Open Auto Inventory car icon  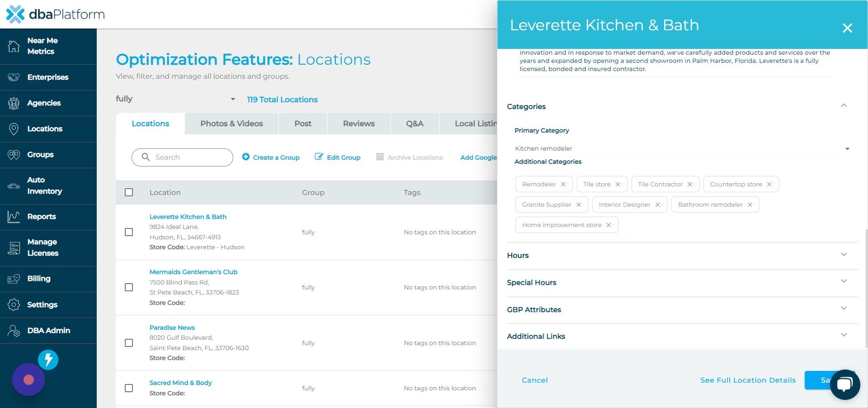(14, 186)
